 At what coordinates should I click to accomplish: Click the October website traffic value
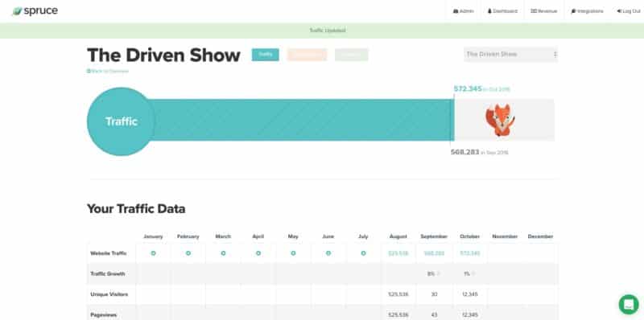[x=470, y=253]
